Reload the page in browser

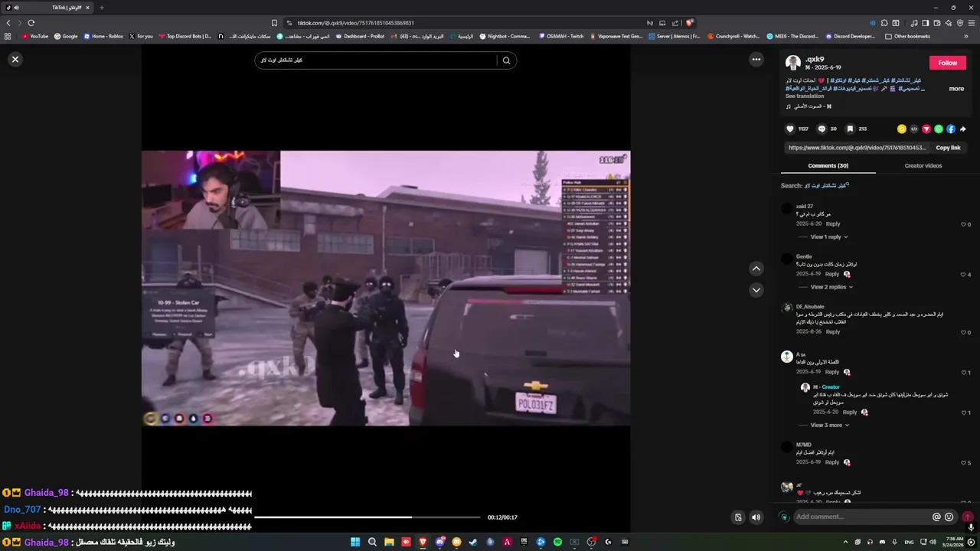[31, 23]
